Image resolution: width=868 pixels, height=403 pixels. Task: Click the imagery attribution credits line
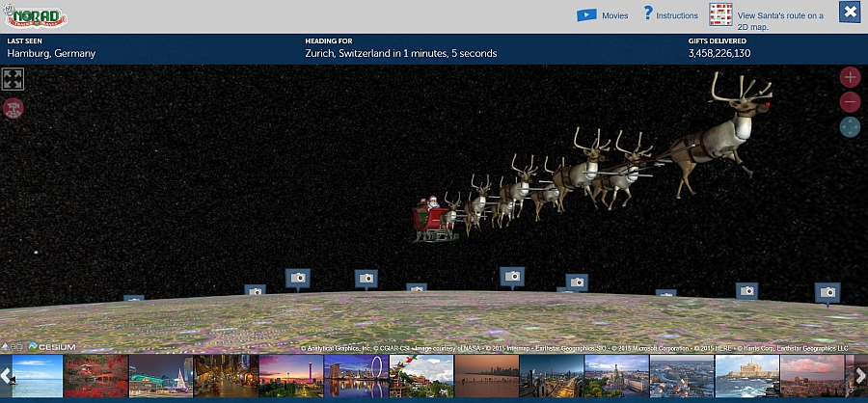[575, 349]
